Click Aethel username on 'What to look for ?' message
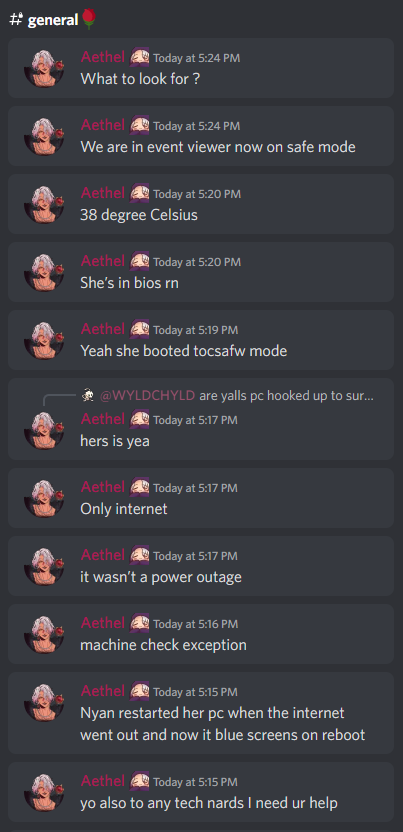This screenshot has width=403, height=832. 103,57
